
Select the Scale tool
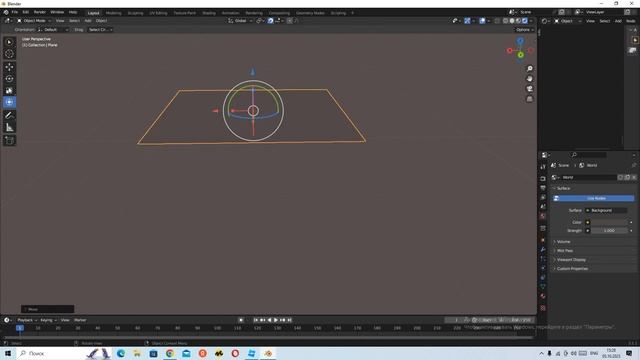coord(9,91)
